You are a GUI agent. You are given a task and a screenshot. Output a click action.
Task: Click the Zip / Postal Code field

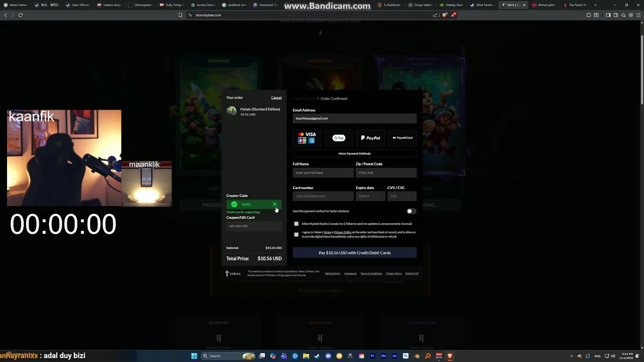(386, 172)
